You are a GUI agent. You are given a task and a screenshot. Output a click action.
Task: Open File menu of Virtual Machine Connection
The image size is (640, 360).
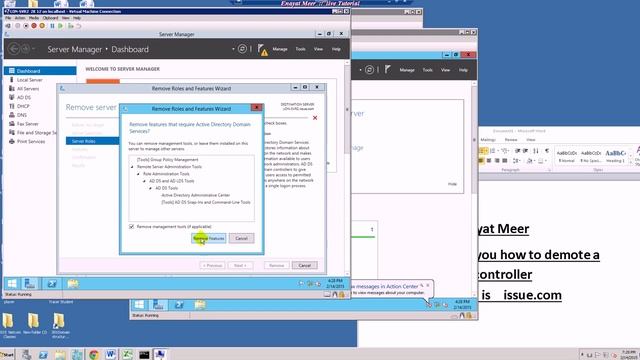[x=8, y=18]
